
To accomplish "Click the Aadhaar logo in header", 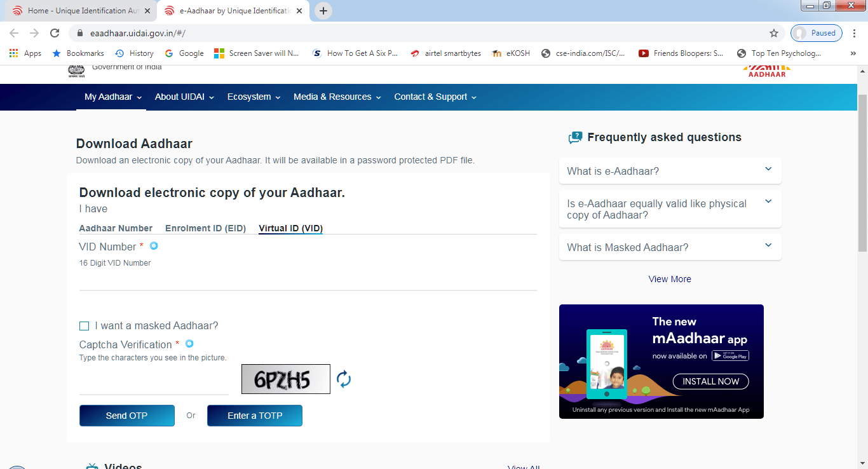I will [767, 71].
